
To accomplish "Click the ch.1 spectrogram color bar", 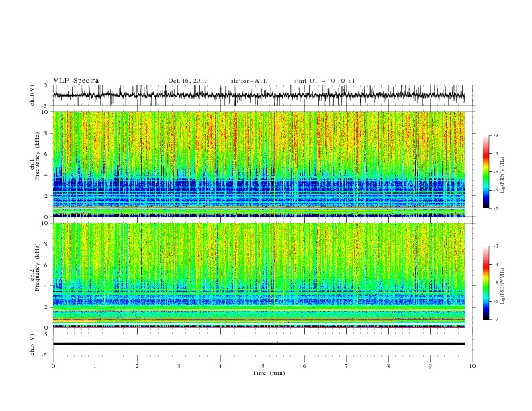I will point(486,172).
